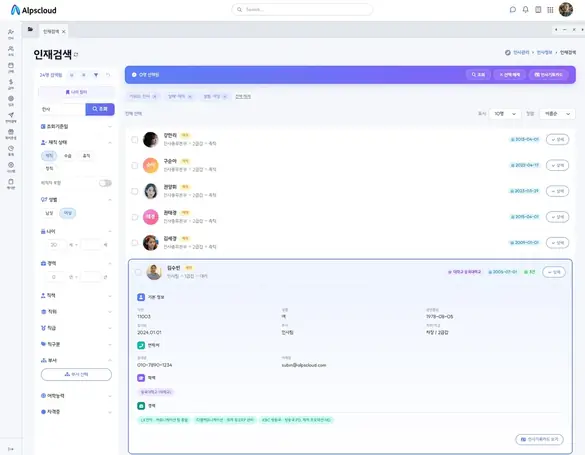Click the clipboard sidebar icon at bottom
The width and height of the screenshot is (585, 455).
pos(11,183)
